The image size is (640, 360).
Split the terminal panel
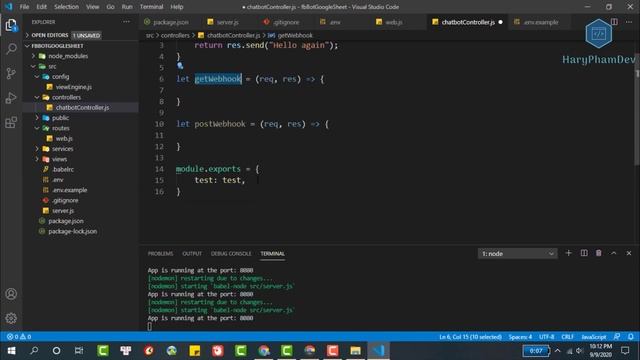pyautogui.click(x=584, y=253)
